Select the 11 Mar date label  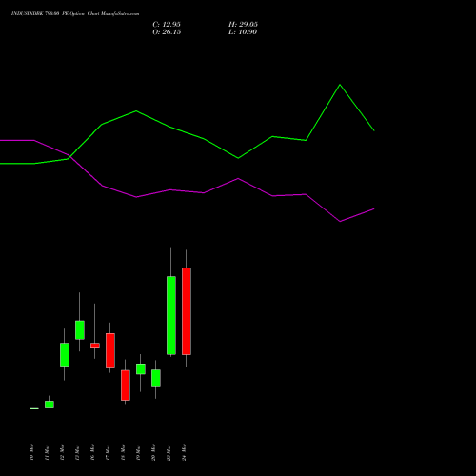[x=47, y=452]
